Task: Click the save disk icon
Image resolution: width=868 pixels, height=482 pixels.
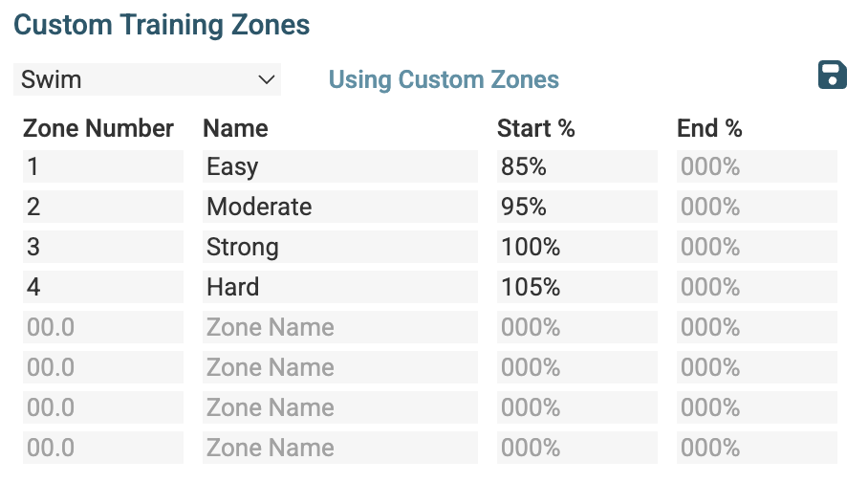Action: click(x=833, y=75)
